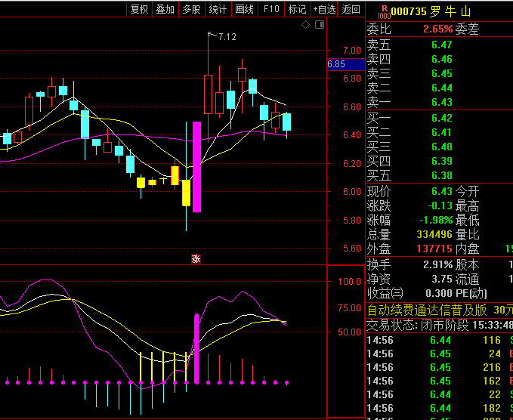Click the red 涨 marker icon
The height and width of the screenshot is (420, 513).
(196, 259)
